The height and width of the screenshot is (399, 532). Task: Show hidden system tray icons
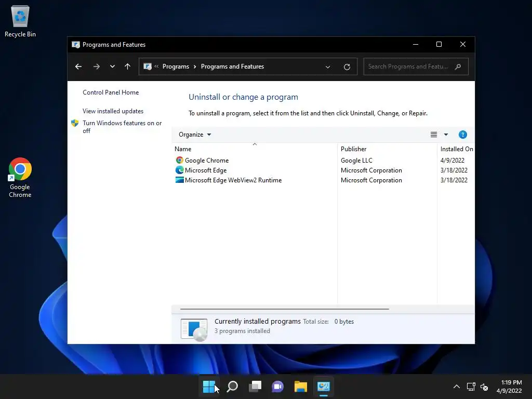point(457,387)
